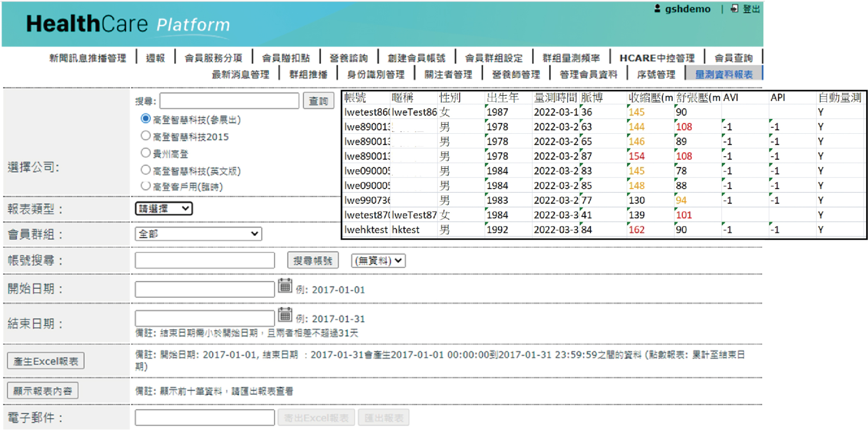Click the 查詢 search button

318,101
